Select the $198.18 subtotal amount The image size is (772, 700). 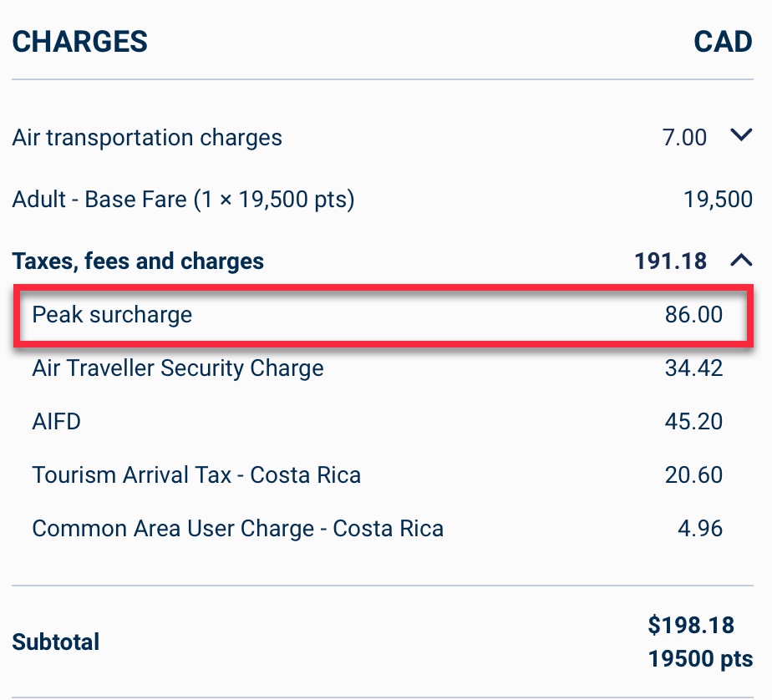click(691, 625)
